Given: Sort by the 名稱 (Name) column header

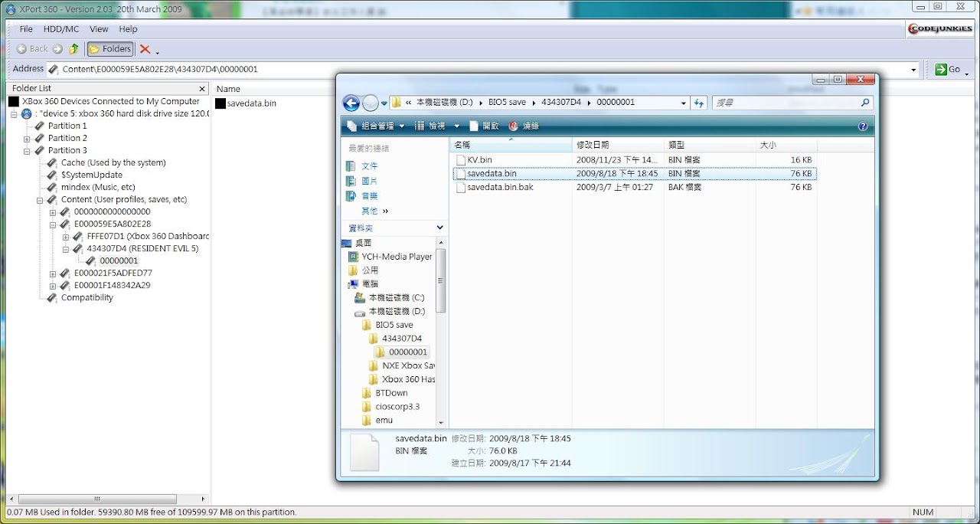Looking at the screenshot, I should pyautogui.click(x=511, y=145).
